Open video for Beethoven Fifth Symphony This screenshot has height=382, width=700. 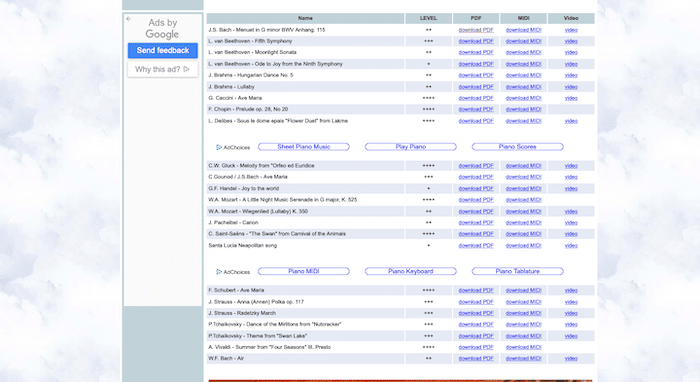[571, 41]
